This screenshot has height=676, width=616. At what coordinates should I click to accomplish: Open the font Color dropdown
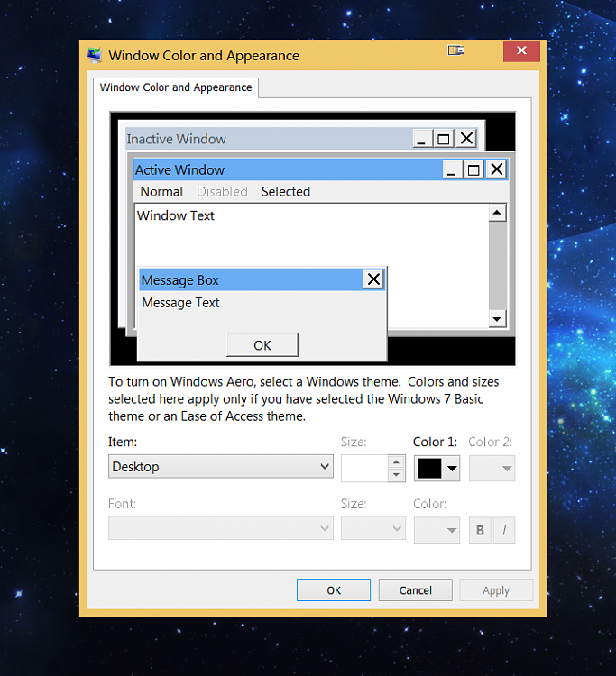pyautogui.click(x=437, y=530)
